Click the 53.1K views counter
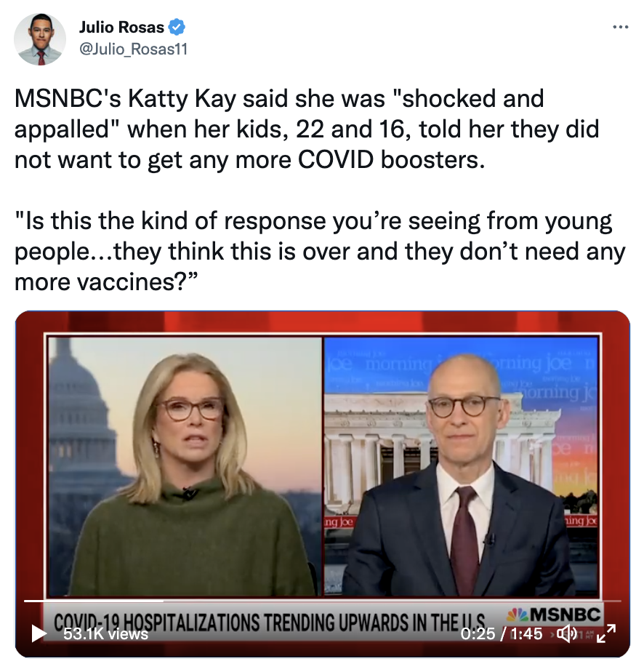Viewport: 644px width, 672px height. pyautogui.click(x=106, y=634)
